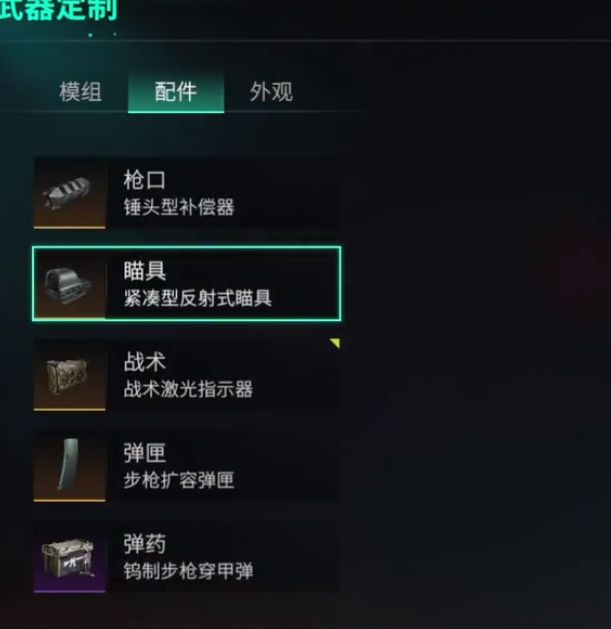Choose the 战术激光指示器 laser device icon

[x=69, y=375]
